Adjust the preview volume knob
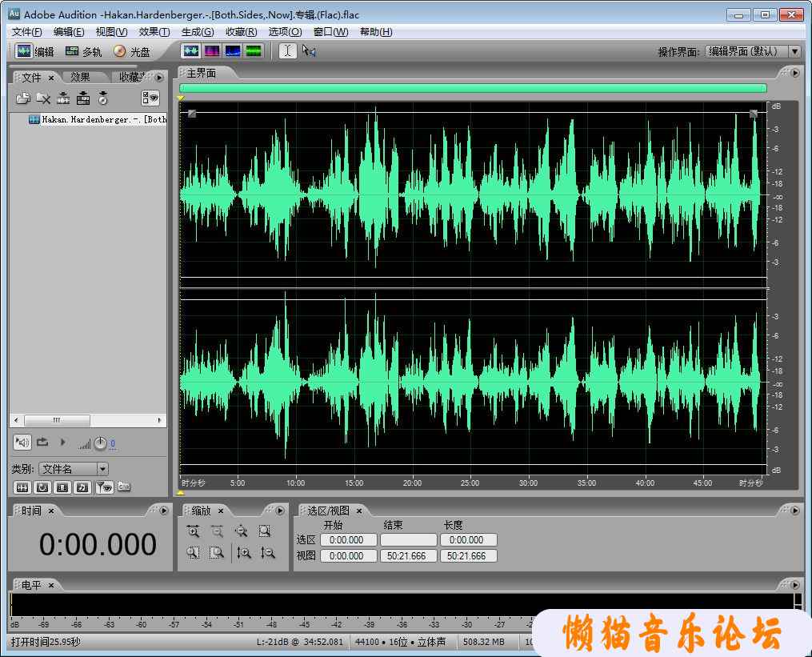 (100, 443)
